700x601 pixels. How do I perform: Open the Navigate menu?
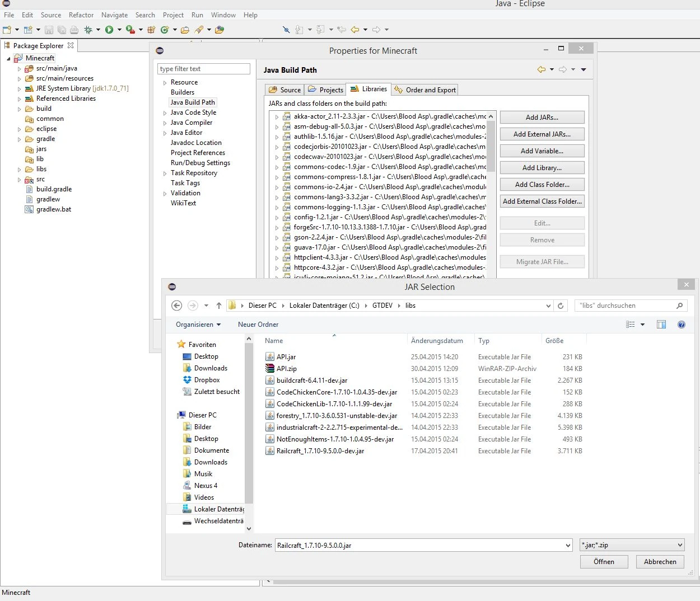coord(114,15)
